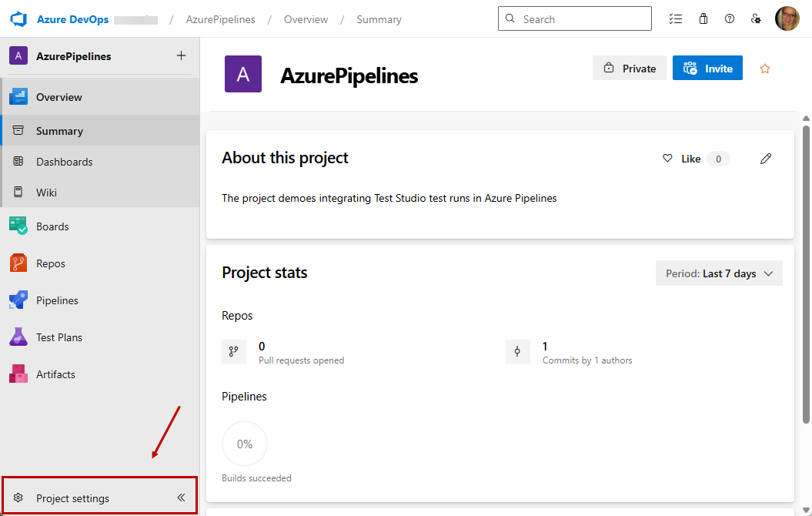
Task: Click the Summary page icon
Action: 18,130
